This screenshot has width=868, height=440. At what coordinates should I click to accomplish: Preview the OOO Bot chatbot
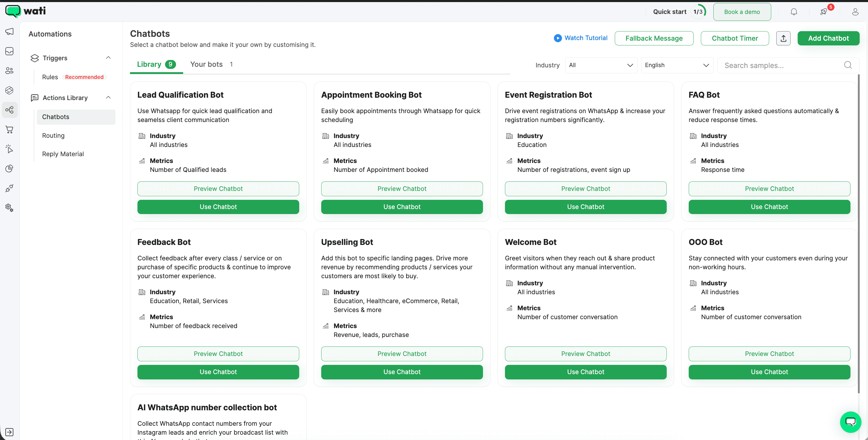click(x=769, y=354)
